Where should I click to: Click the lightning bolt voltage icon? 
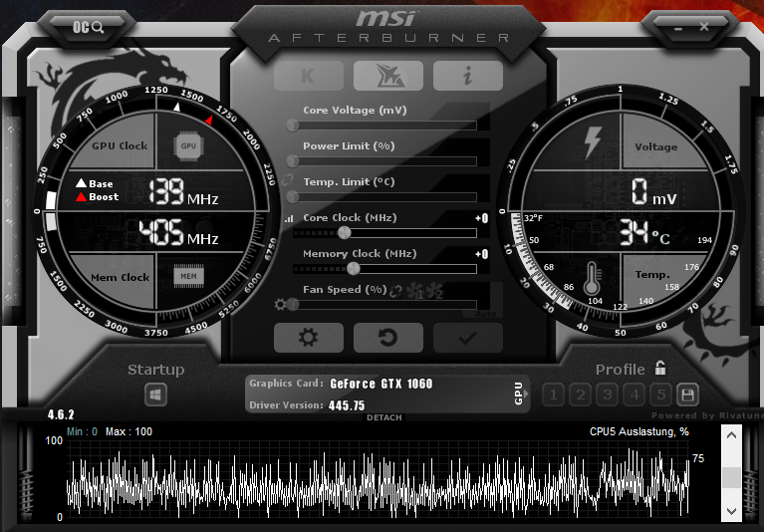[593, 142]
